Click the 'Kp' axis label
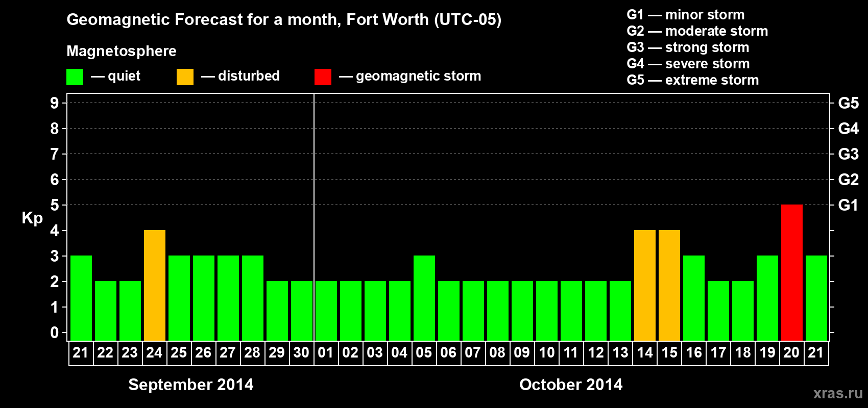868x408 pixels. click(x=32, y=218)
